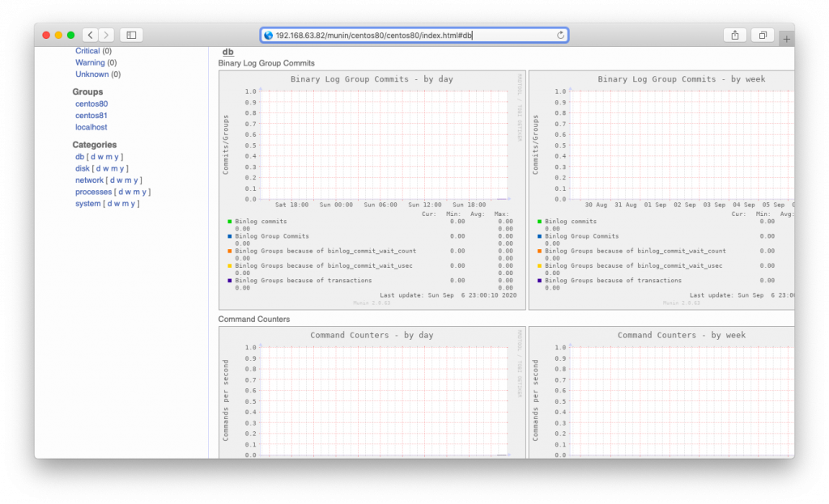The image size is (829, 504).
Task: Open the processes category link
Action: point(93,192)
